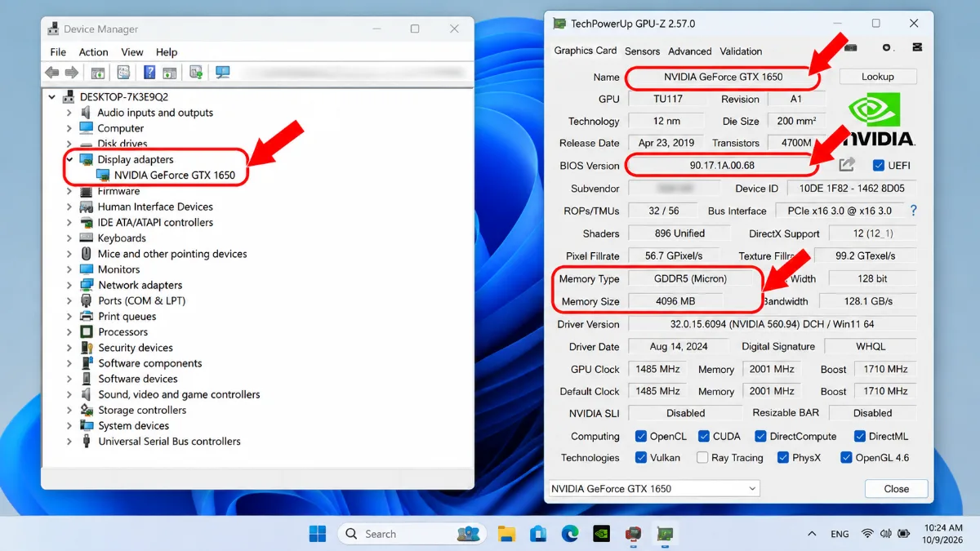Click the NVIDIA app taskbar icon

[601, 534]
